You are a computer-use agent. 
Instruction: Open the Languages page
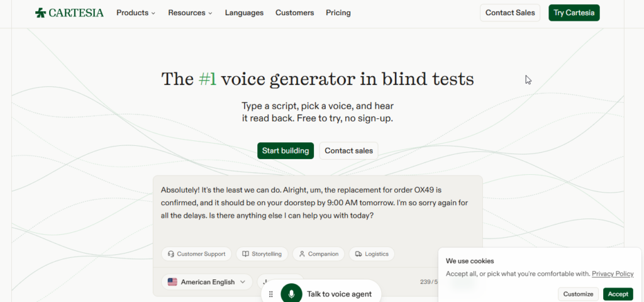click(244, 13)
